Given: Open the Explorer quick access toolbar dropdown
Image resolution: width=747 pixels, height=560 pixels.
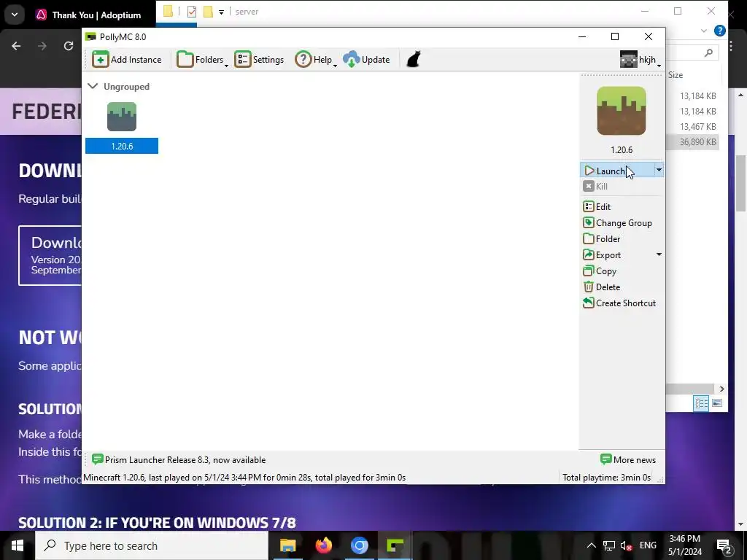Looking at the screenshot, I should tap(222, 12).
